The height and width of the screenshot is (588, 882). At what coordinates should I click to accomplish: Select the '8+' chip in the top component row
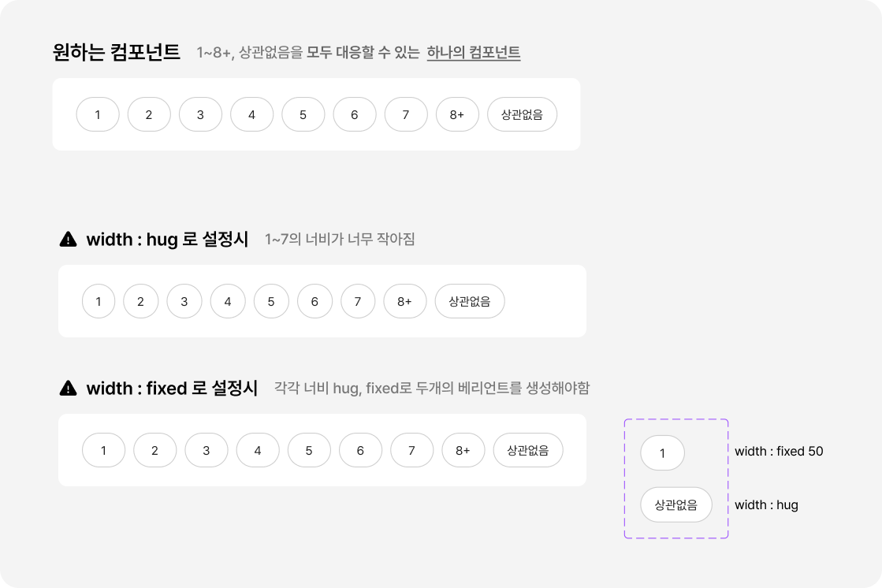click(457, 114)
